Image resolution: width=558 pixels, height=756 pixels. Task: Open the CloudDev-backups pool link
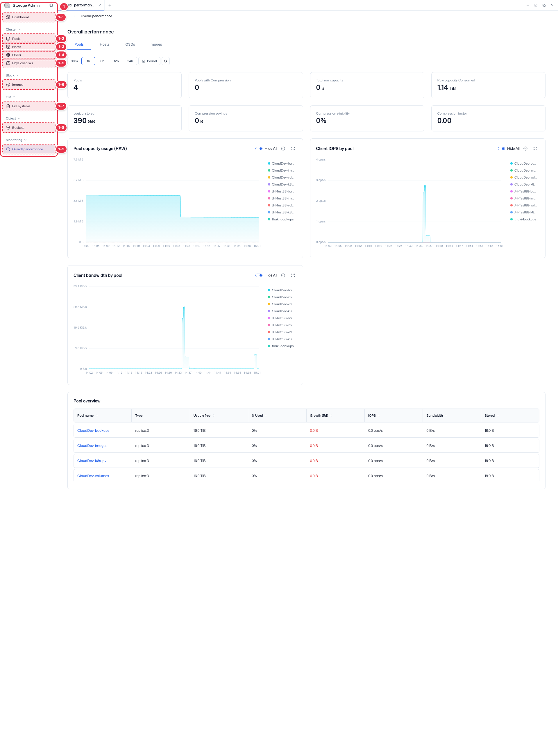point(93,431)
